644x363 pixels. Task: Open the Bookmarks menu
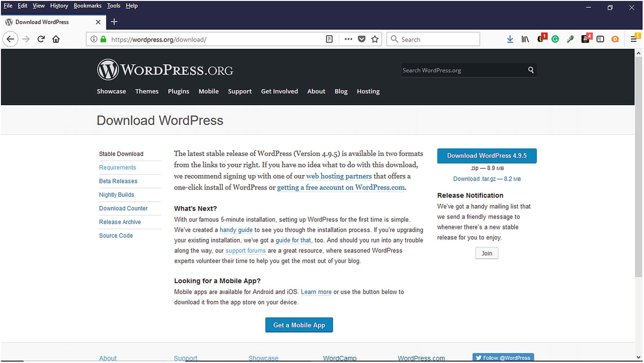coord(87,6)
